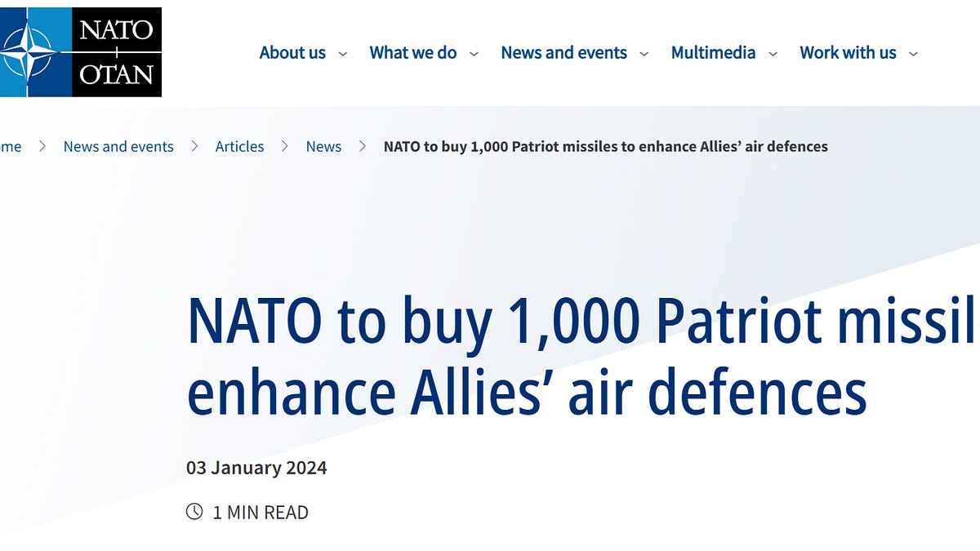Expand the What we do chevron
Screen dimensions: 980x551
point(473,54)
